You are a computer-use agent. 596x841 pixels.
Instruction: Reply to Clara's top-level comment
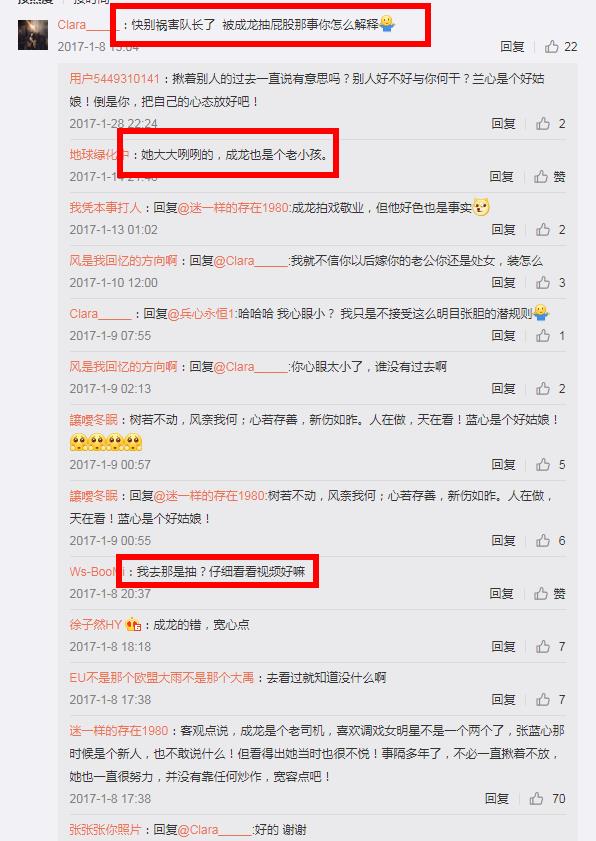pos(512,47)
